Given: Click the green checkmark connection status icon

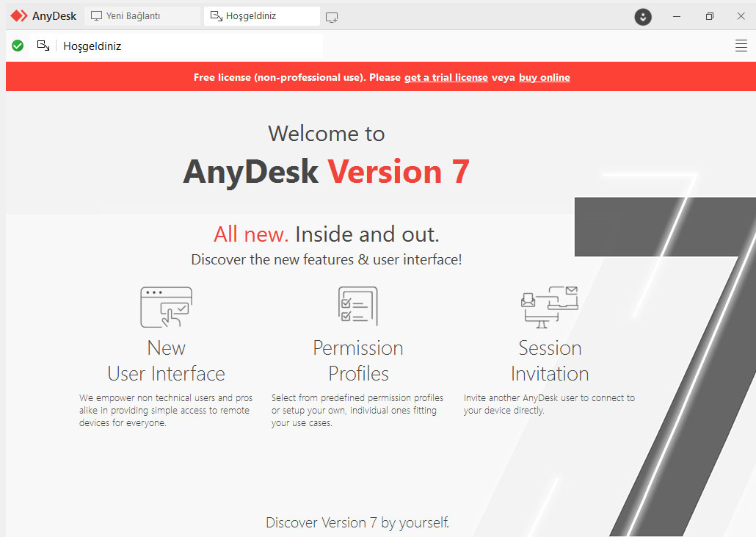Looking at the screenshot, I should click(x=18, y=46).
